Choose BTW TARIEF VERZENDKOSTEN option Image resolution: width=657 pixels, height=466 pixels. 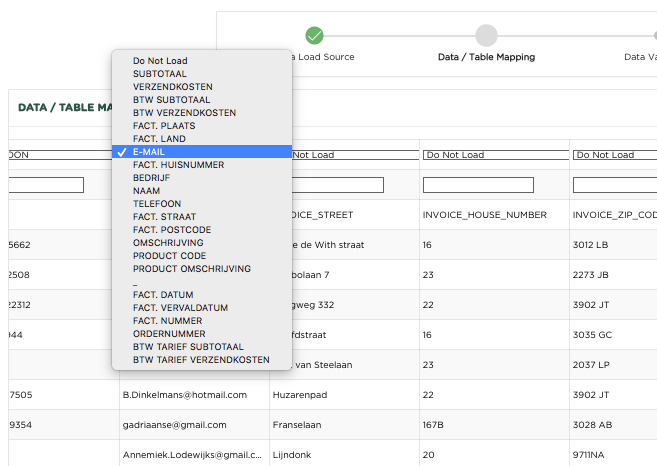tap(201, 360)
